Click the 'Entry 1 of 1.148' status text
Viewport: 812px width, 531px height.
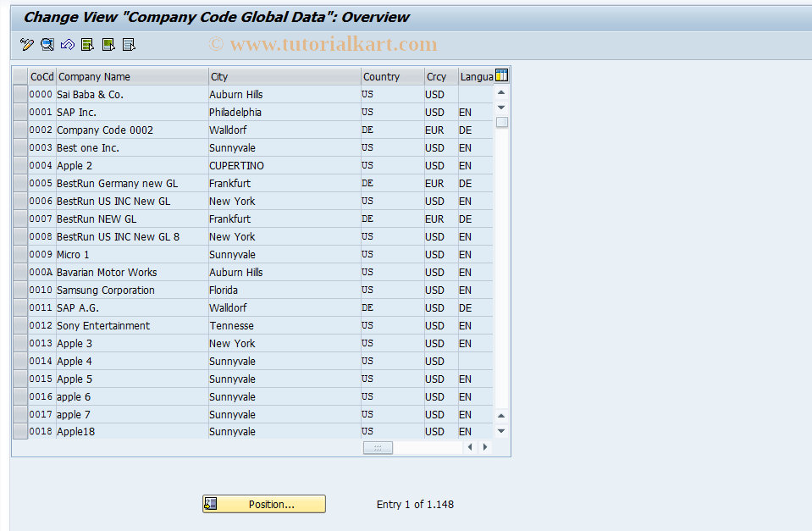[x=416, y=504]
